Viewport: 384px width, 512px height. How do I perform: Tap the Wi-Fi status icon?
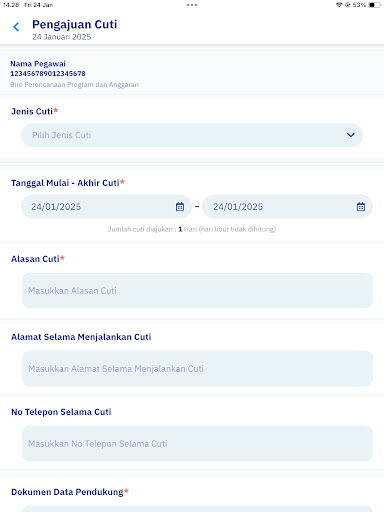[x=339, y=5]
